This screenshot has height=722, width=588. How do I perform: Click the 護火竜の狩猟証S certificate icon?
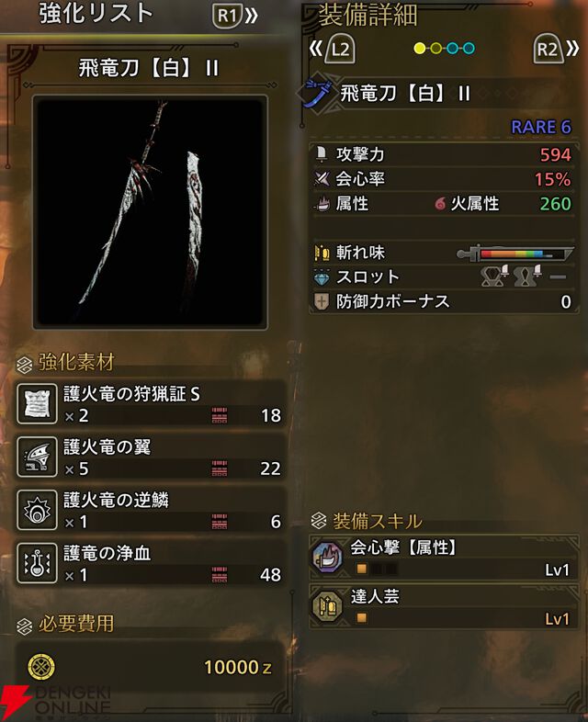(37, 404)
